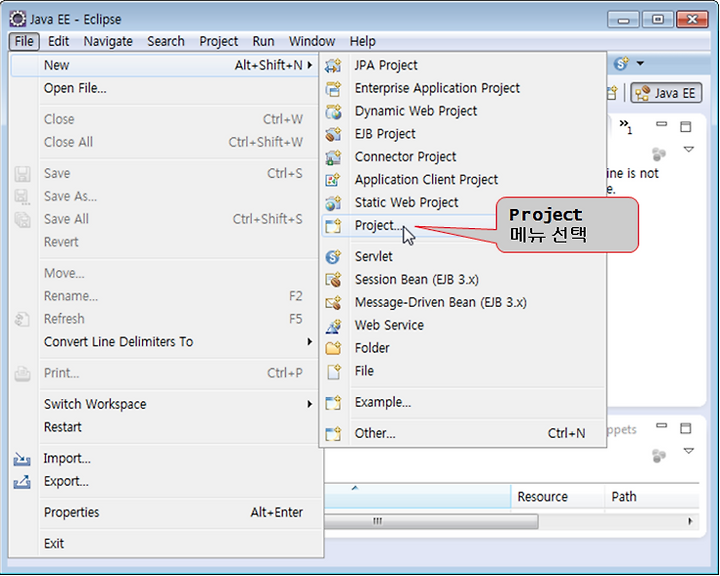
Task: Choose Export... menu entry
Action: click(x=165, y=482)
